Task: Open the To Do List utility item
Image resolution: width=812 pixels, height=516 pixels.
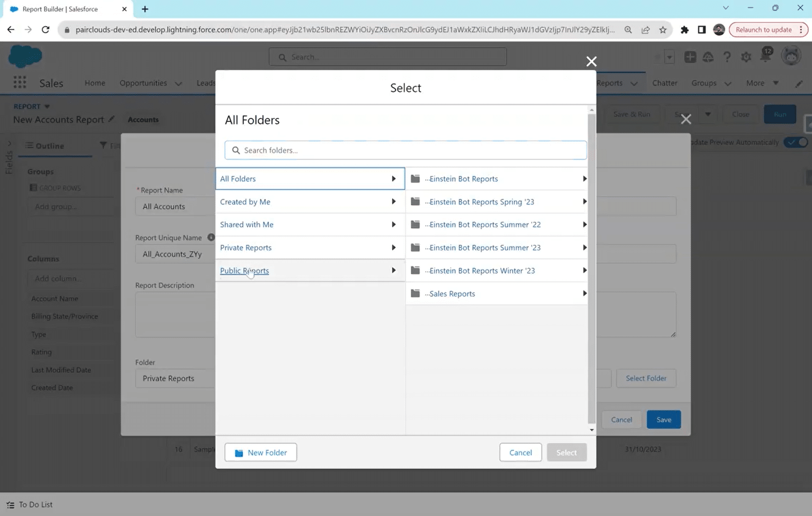Action: tap(30, 505)
